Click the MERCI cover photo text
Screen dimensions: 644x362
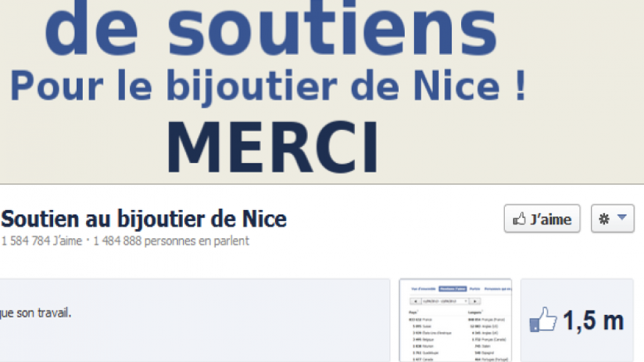(x=272, y=147)
